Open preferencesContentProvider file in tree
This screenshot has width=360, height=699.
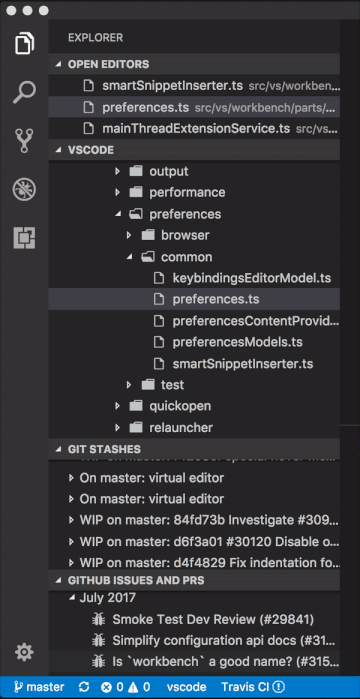(194, 321)
